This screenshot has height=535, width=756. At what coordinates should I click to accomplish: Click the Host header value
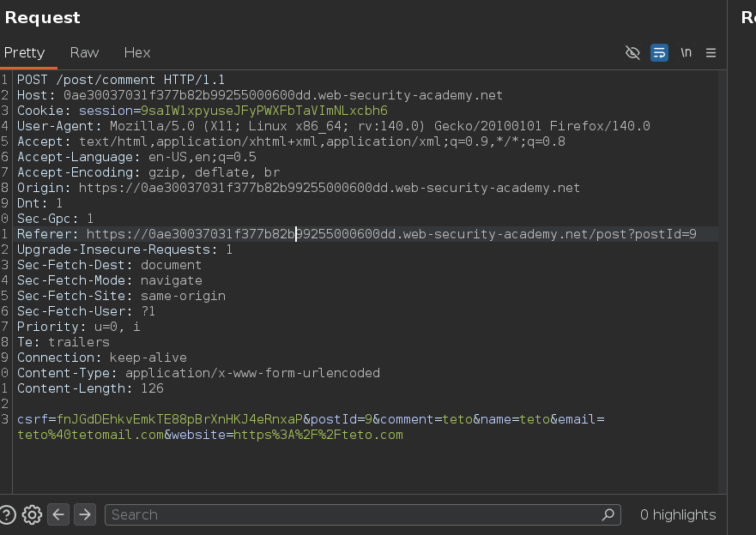[x=283, y=95]
